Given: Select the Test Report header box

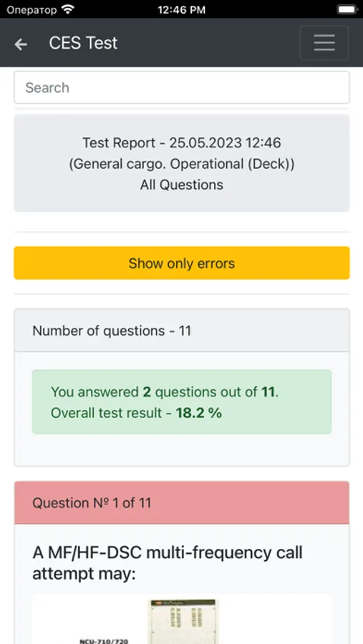Looking at the screenshot, I should coord(182,163).
